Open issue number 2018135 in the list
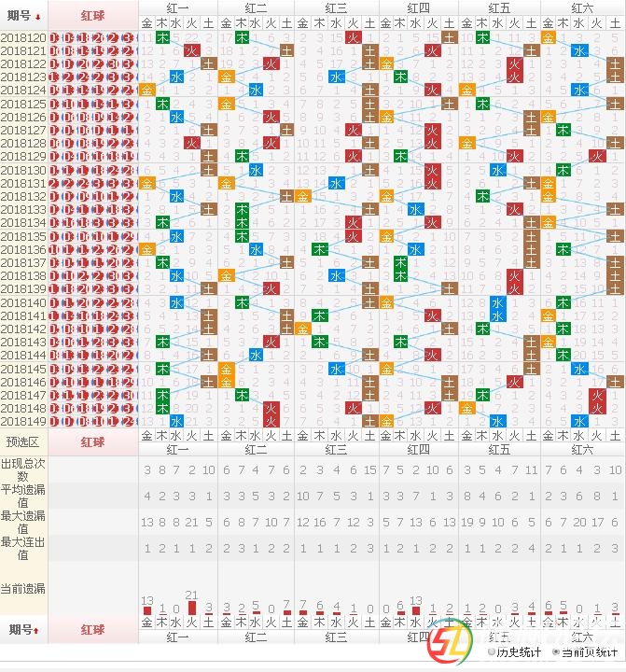The height and width of the screenshot is (672, 626). coord(23,237)
